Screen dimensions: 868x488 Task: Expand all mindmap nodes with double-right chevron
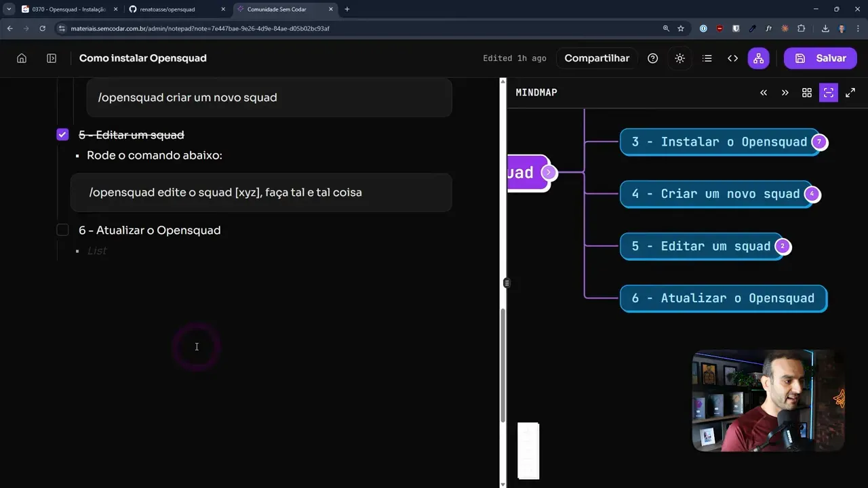pyautogui.click(x=785, y=93)
